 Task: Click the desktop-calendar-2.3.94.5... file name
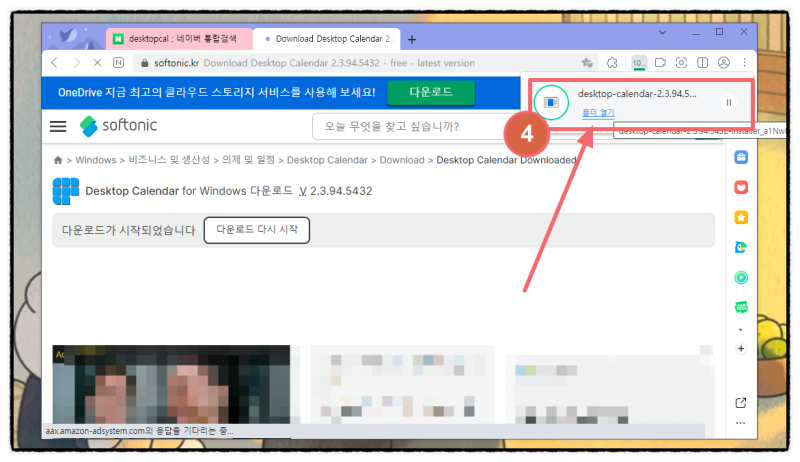click(x=637, y=94)
